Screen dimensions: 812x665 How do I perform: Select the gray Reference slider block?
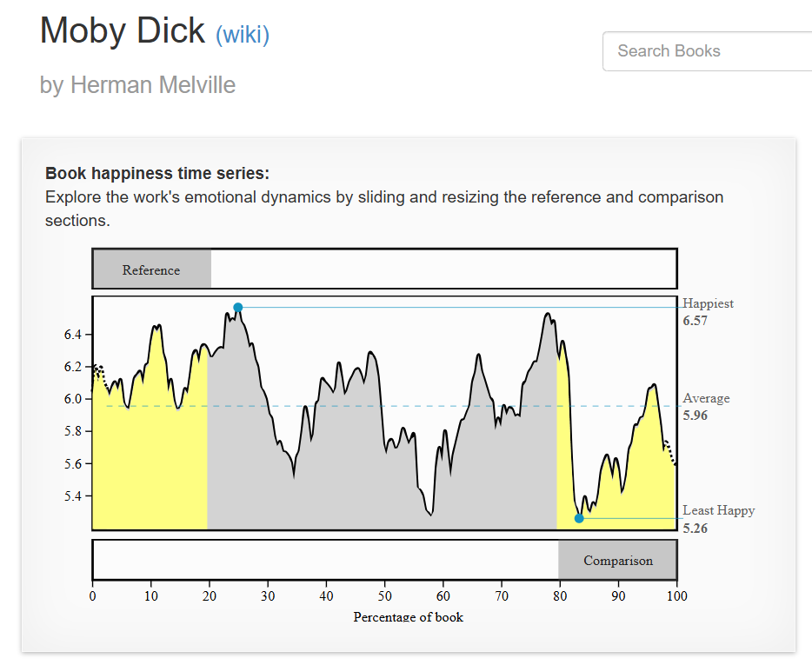coord(152,269)
